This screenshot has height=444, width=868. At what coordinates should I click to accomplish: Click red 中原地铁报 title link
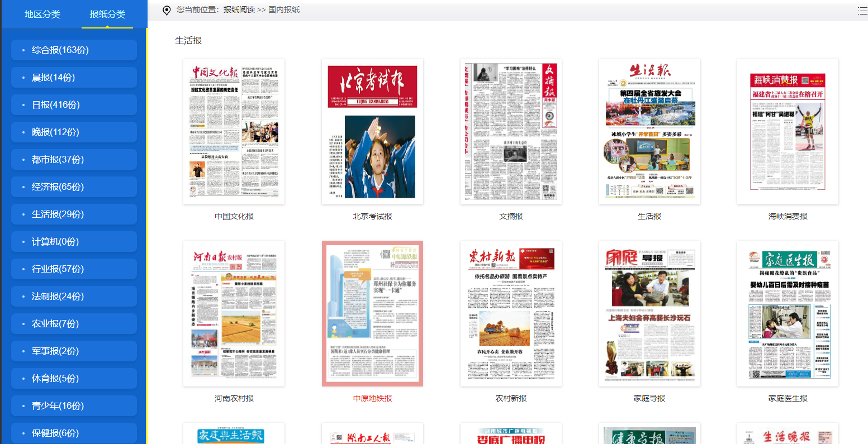pos(372,398)
